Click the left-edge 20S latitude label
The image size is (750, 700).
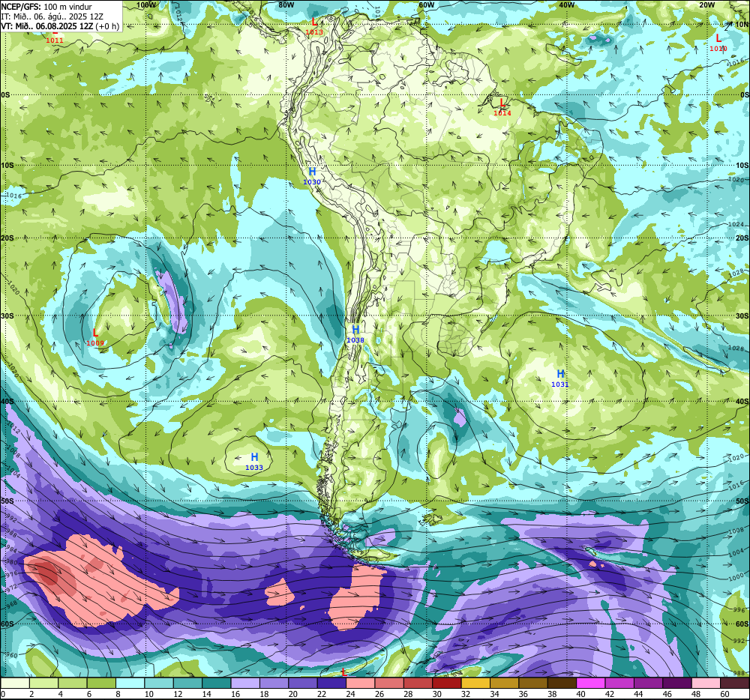pyautogui.click(x=7, y=238)
